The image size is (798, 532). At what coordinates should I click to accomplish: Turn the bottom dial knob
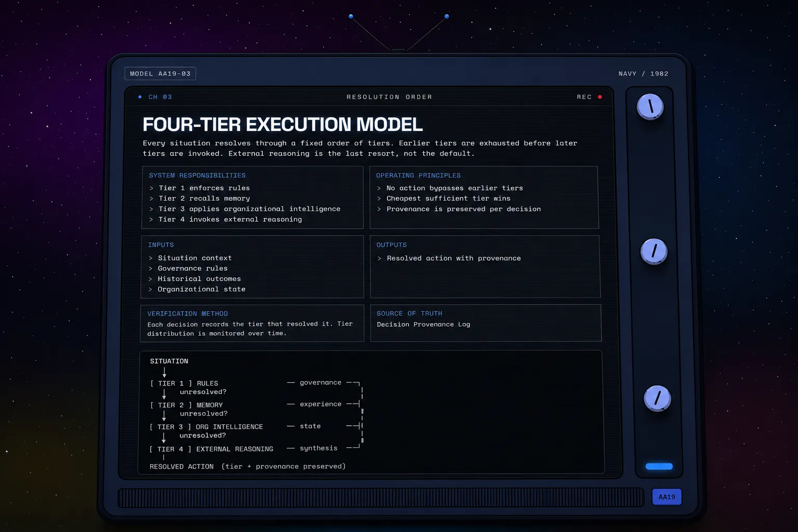657,398
